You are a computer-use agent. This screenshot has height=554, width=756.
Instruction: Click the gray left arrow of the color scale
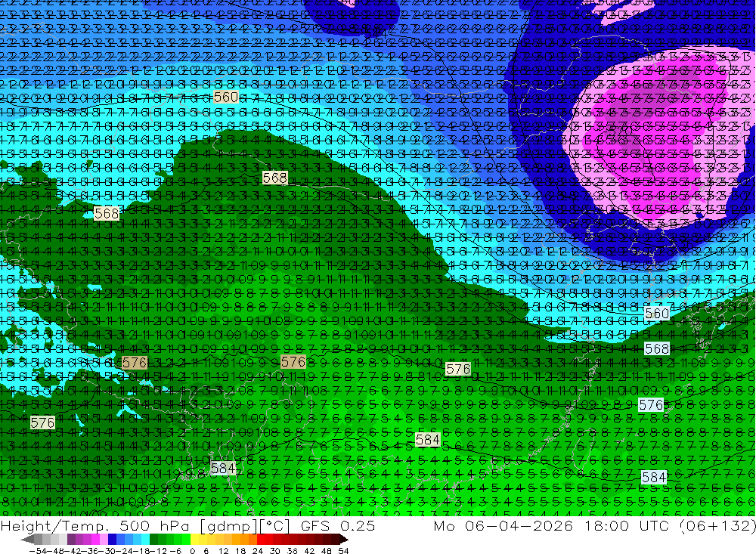[x=27, y=540]
